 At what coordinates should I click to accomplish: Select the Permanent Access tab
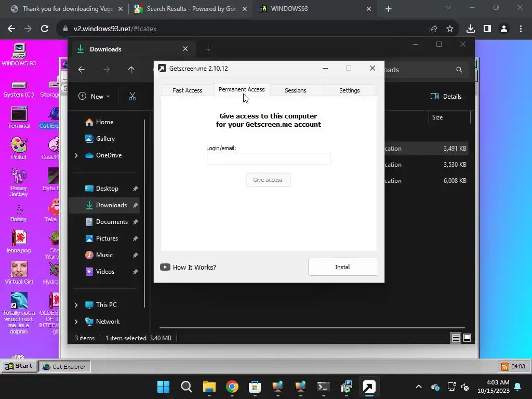tap(242, 89)
